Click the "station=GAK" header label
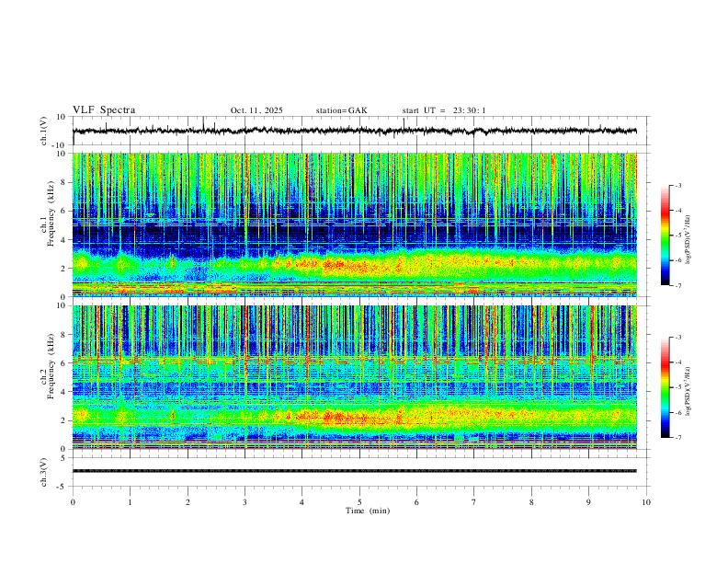 [x=341, y=110]
